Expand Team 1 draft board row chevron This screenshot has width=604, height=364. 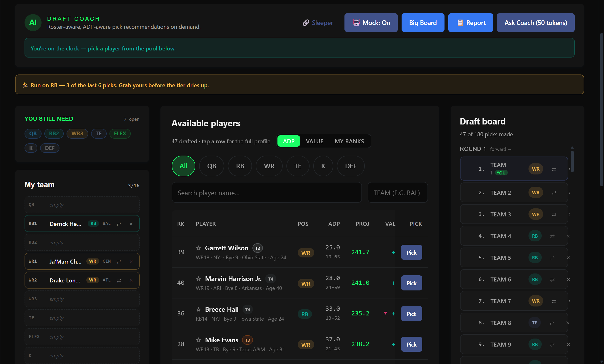(569, 169)
